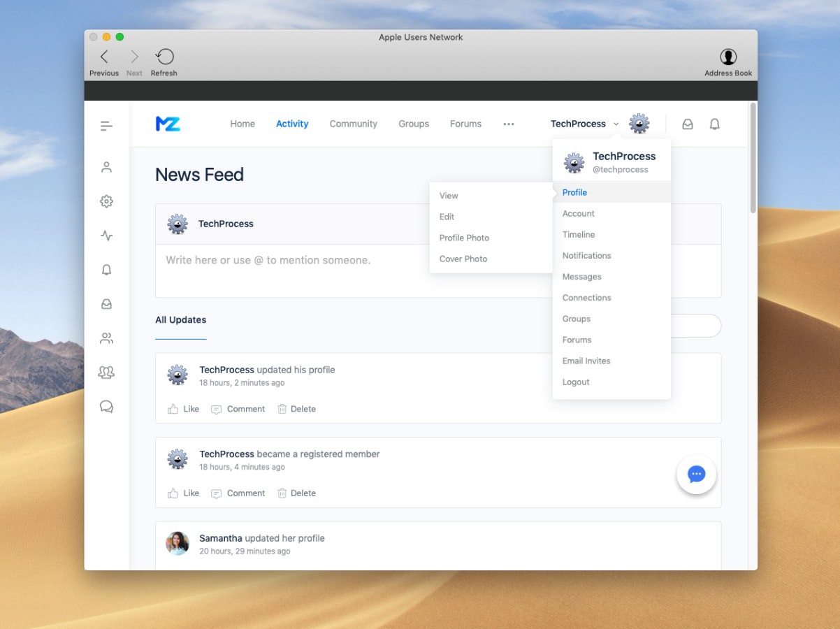This screenshot has height=629, width=840.
Task: Open the forums speech bubble in sidebar
Action: tap(106, 407)
